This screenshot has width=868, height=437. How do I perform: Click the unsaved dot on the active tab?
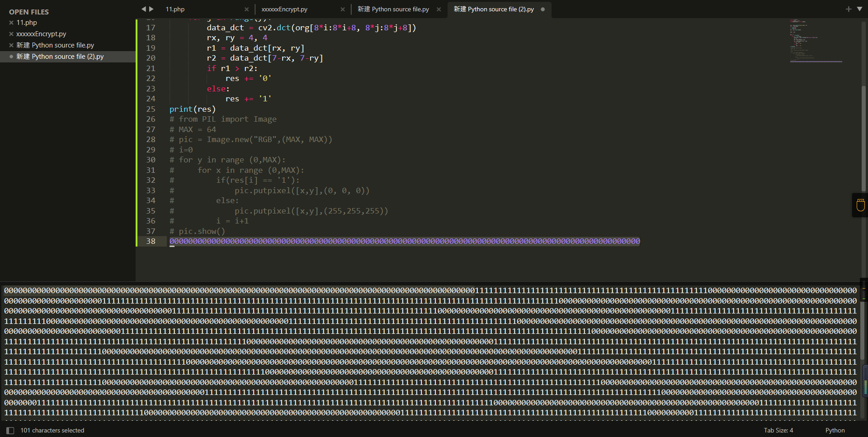pos(542,9)
